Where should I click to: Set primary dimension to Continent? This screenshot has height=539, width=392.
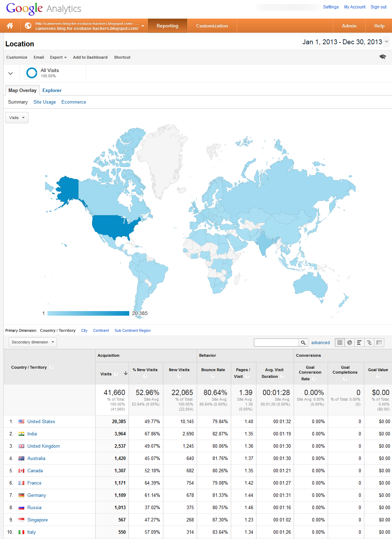(101, 330)
